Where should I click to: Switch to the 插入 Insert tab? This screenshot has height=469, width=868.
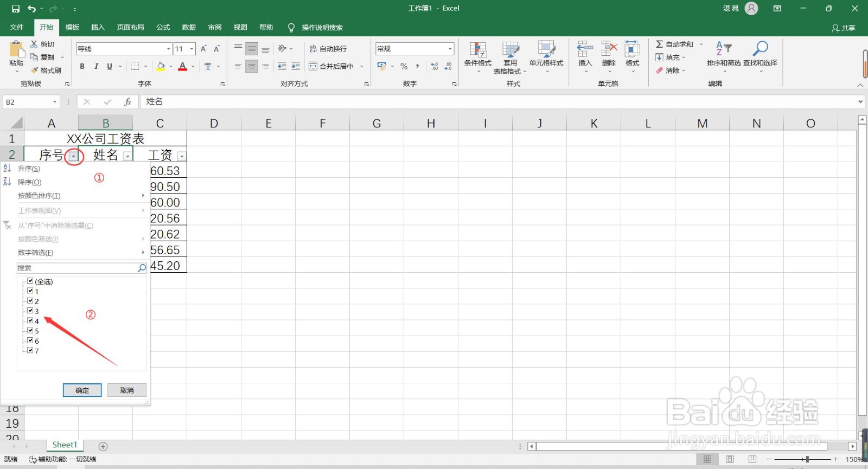click(98, 27)
